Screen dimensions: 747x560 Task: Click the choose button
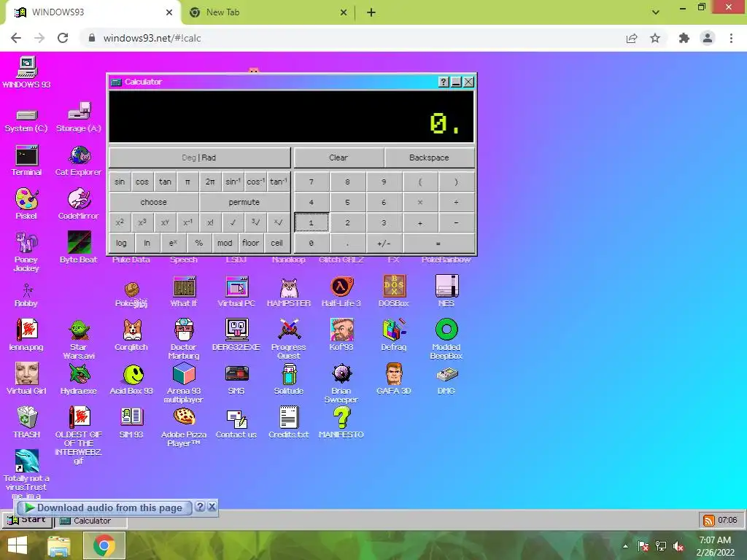[154, 202]
